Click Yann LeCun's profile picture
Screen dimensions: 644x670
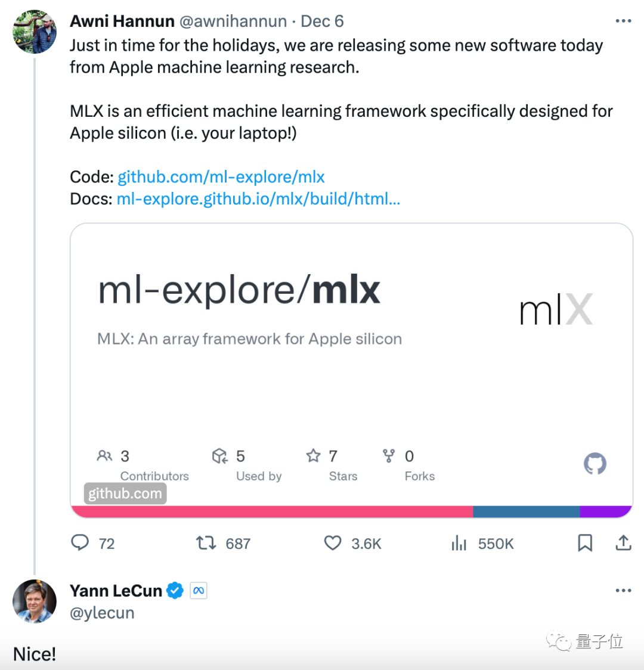35,601
